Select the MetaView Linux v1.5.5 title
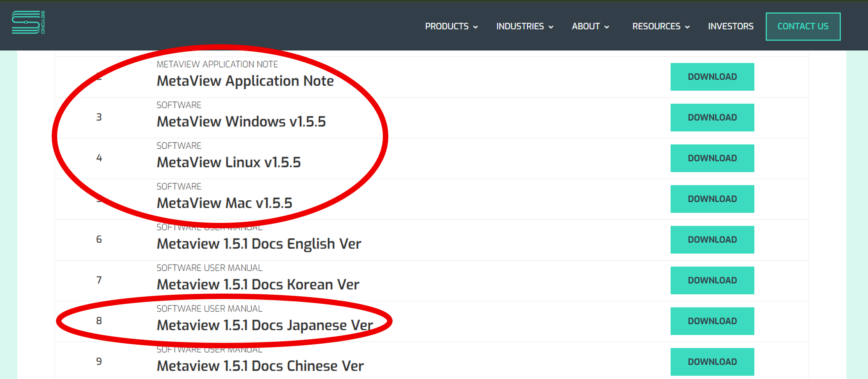The height and width of the screenshot is (379, 868). point(229,163)
